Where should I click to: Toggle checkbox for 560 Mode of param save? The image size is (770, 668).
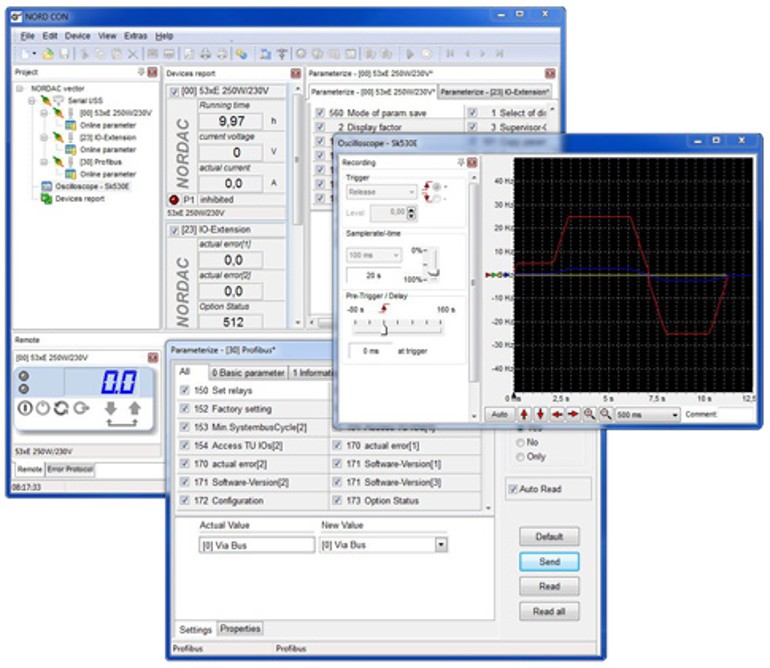click(320, 113)
